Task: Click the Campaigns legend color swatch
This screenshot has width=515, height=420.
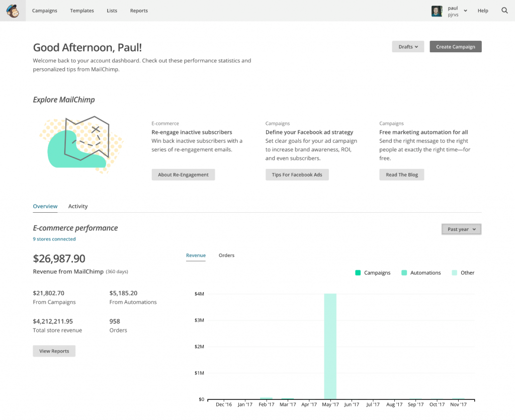Action: click(x=358, y=273)
